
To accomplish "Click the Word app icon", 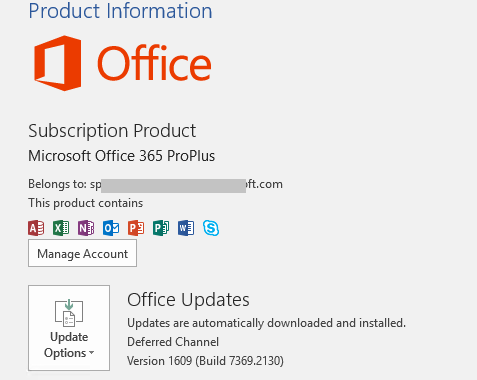I will point(186,228).
